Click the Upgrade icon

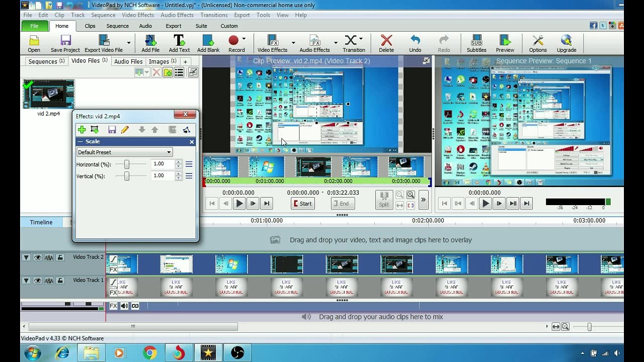[567, 44]
